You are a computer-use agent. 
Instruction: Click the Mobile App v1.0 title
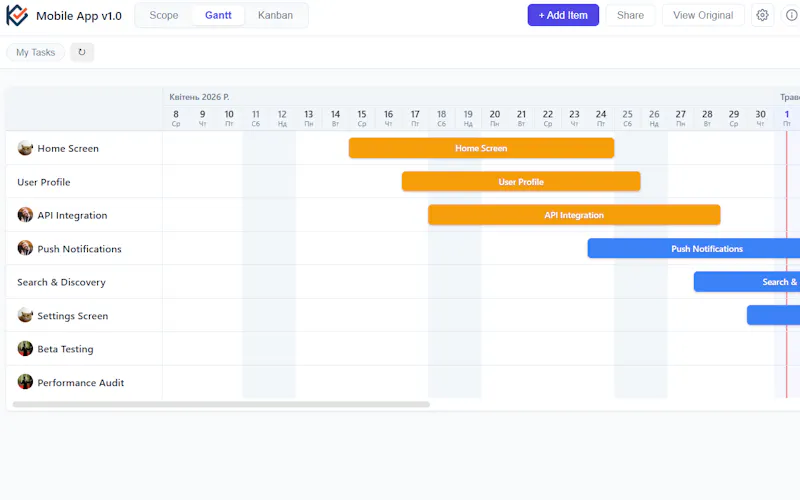click(79, 16)
